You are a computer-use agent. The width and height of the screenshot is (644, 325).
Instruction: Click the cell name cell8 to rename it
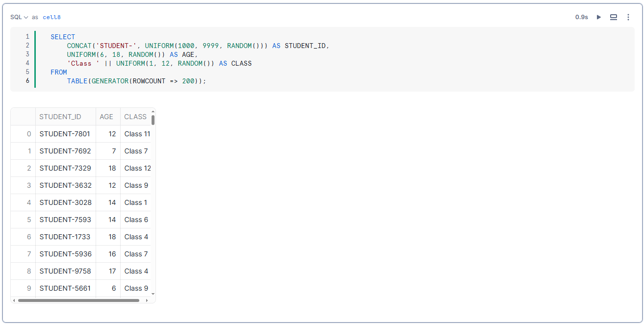[51, 17]
